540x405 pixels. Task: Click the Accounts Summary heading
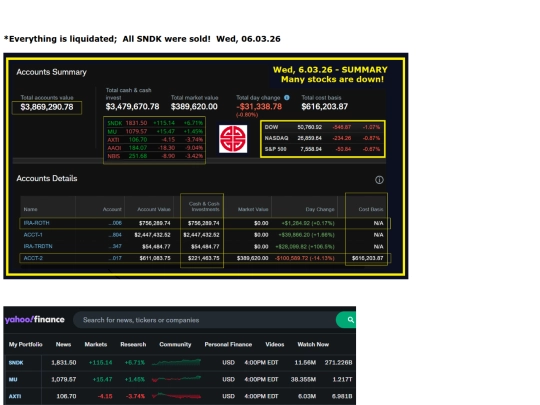click(52, 72)
